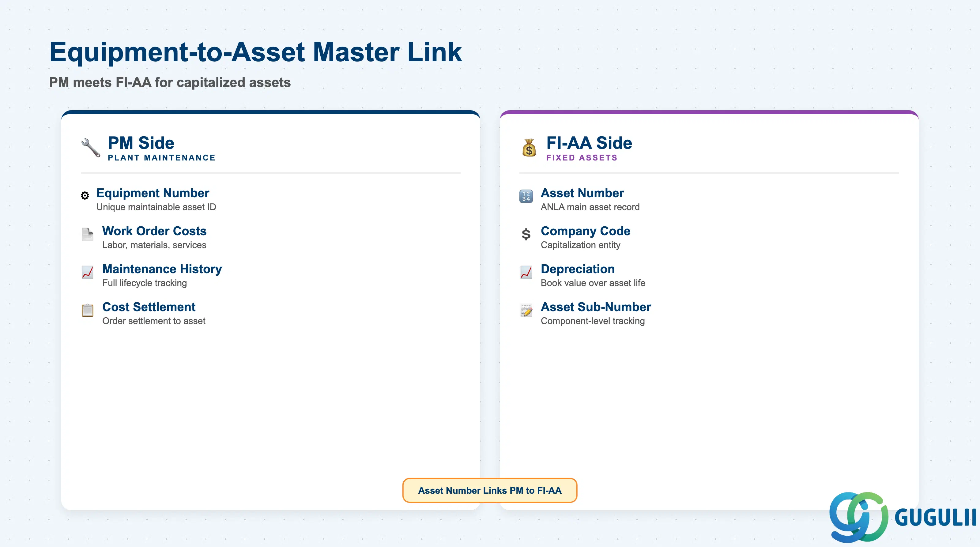Click the memo pencil icon for Asset Sub-Number
This screenshot has height=547, width=980.
[526, 310]
